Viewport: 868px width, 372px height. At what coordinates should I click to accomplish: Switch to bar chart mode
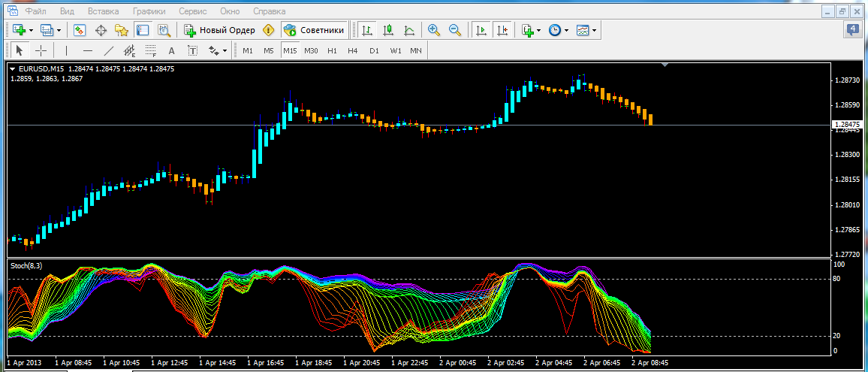[x=366, y=30]
